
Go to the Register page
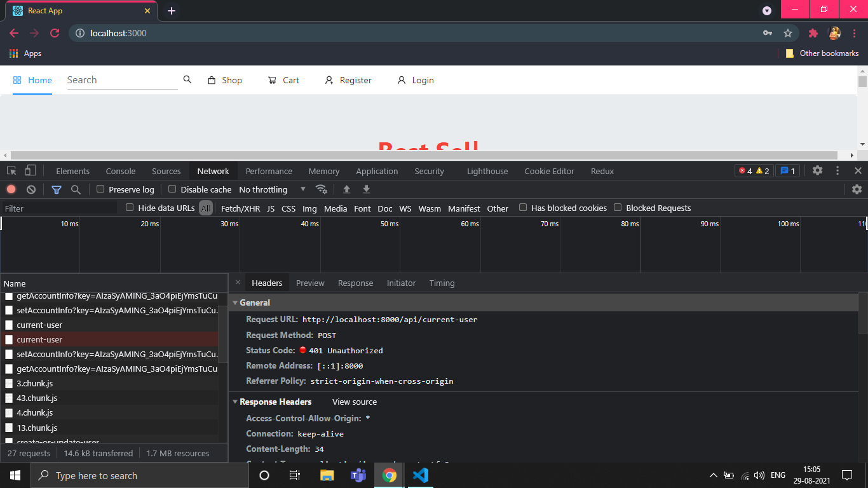click(x=348, y=80)
